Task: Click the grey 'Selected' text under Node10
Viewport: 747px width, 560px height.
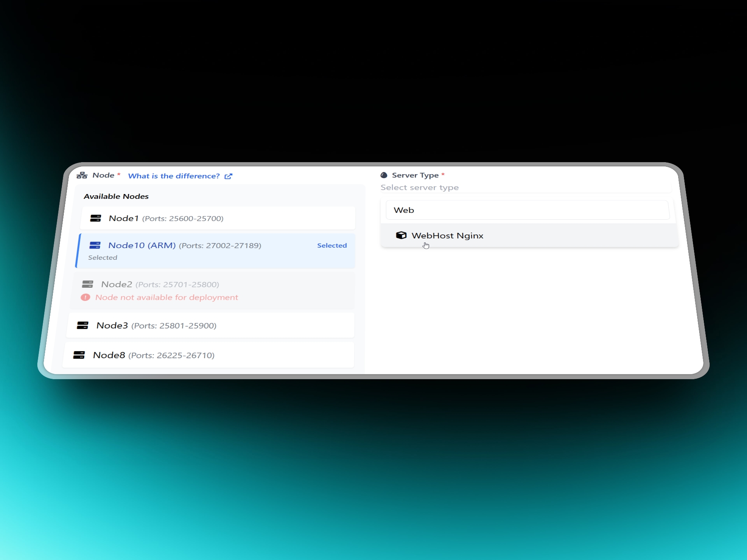Action: click(x=103, y=257)
